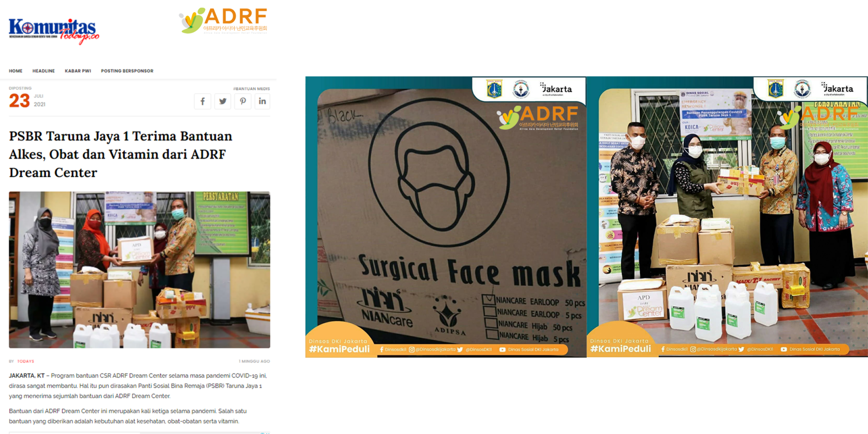Open the donation handover group photo
The height and width of the screenshot is (434, 868).
click(727, 217)
